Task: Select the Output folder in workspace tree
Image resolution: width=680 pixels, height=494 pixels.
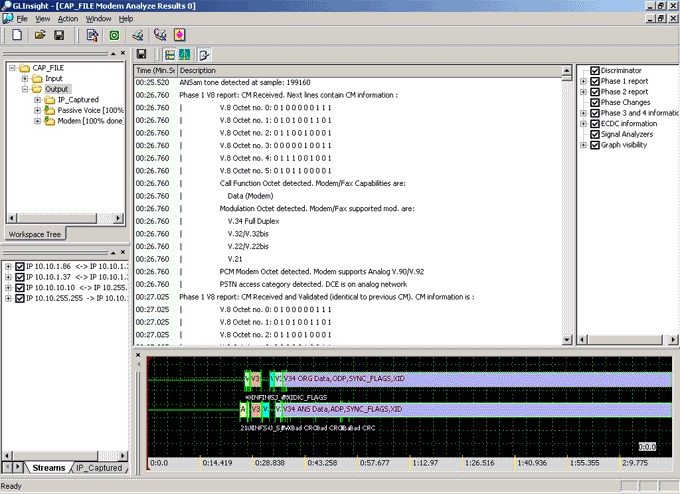Action: [x=57, y=89]
